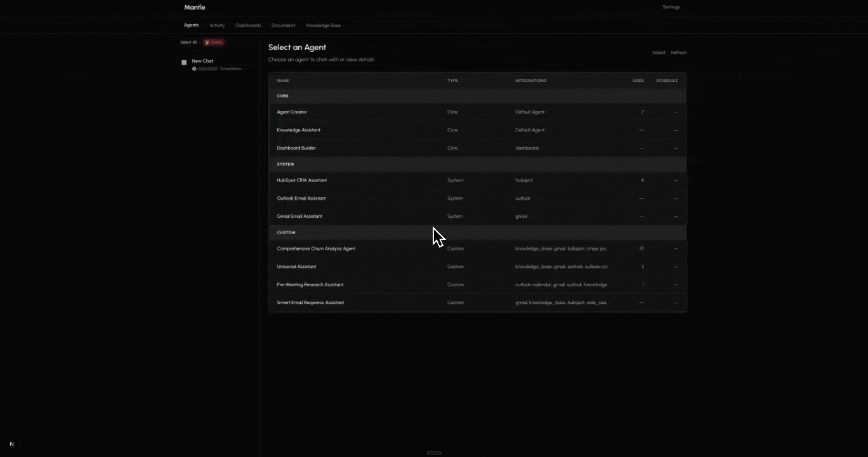Select the Agent Creator agent

[292, 112]
